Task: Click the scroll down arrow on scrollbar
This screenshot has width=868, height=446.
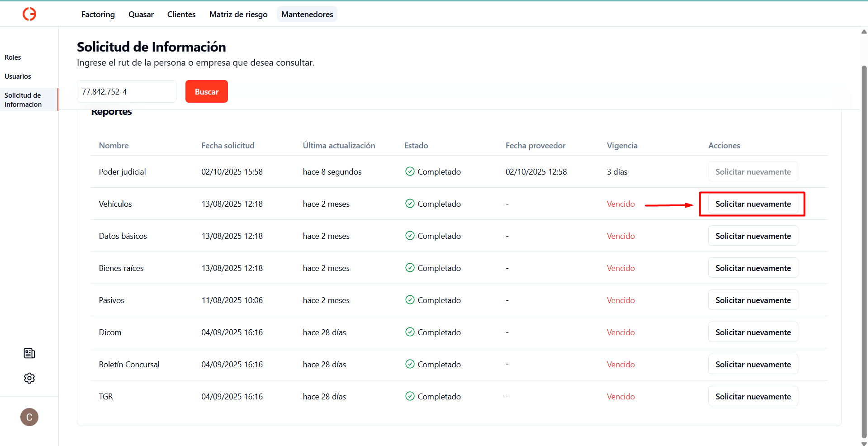Action: (864, 443)
